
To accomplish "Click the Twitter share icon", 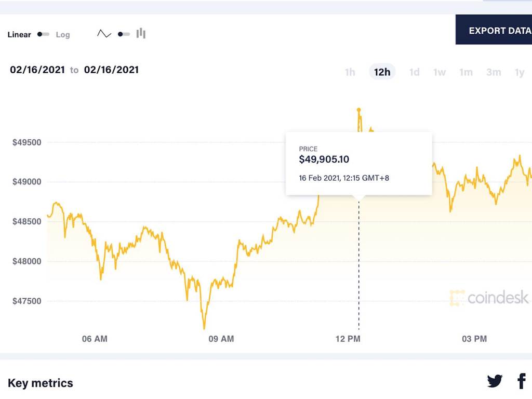I will coord(495,381).
